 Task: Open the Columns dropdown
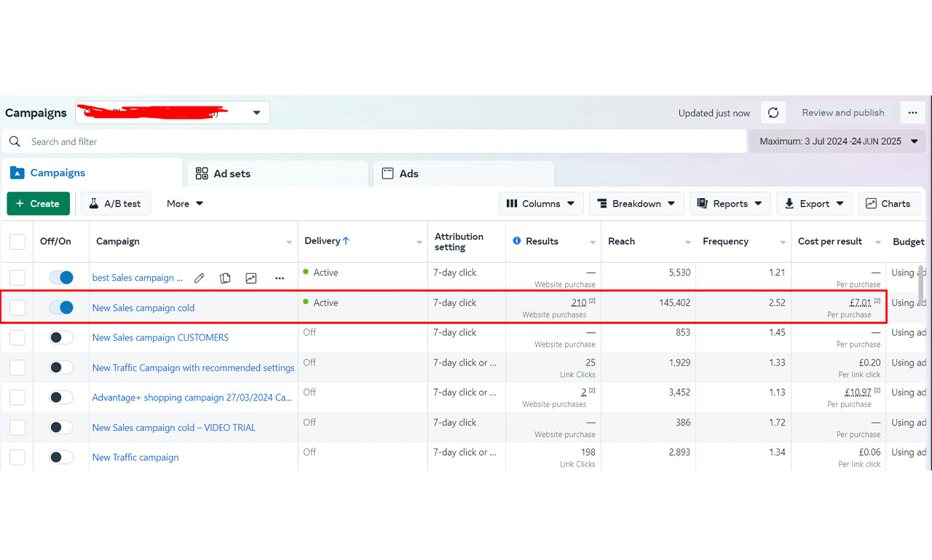tap(540, 204)
